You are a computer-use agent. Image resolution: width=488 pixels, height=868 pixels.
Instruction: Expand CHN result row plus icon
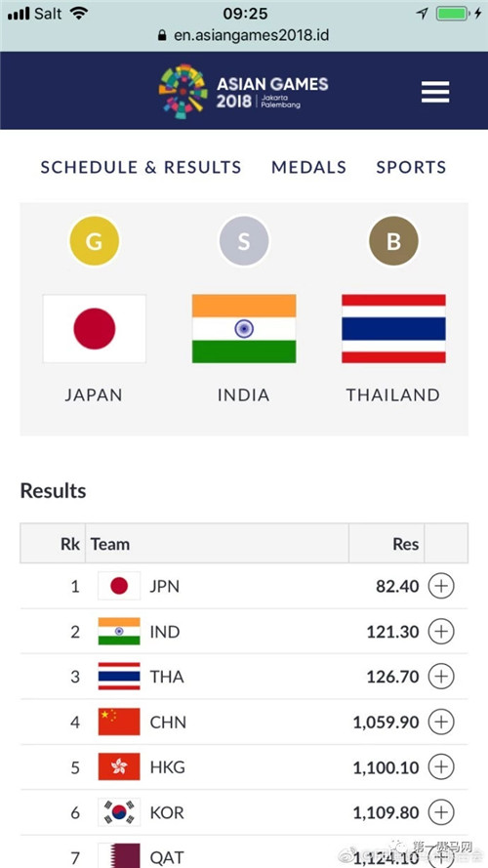pyautogui.click(x=441, y=722)
